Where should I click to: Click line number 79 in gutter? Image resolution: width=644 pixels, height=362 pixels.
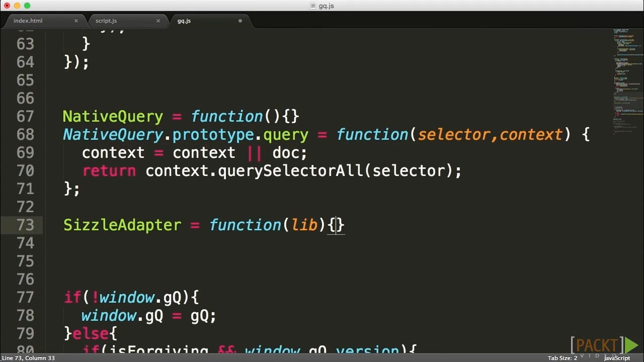(x=25, y=333)
